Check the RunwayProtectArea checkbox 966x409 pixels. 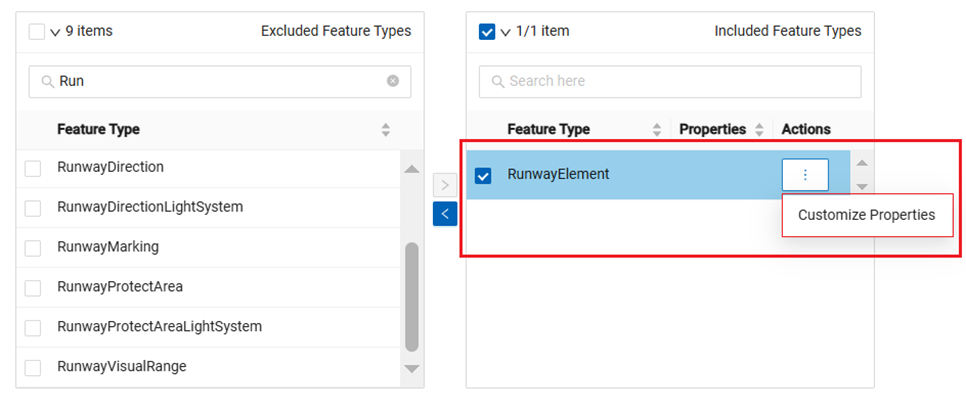click(33, 288)
